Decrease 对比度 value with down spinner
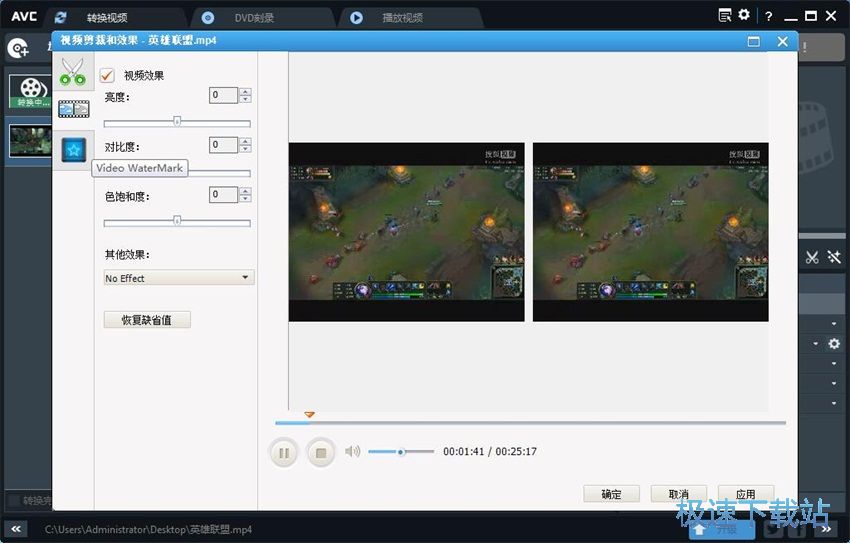The height and width of the screenshot is (543, 850). pyautogui.click(x=245, y=148)
